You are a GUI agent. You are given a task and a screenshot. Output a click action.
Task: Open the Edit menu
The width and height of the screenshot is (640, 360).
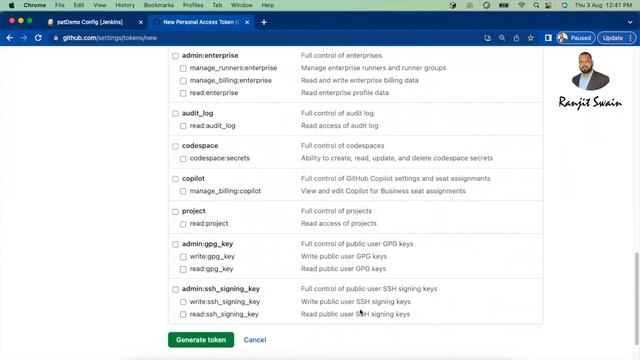coord(79,5)
